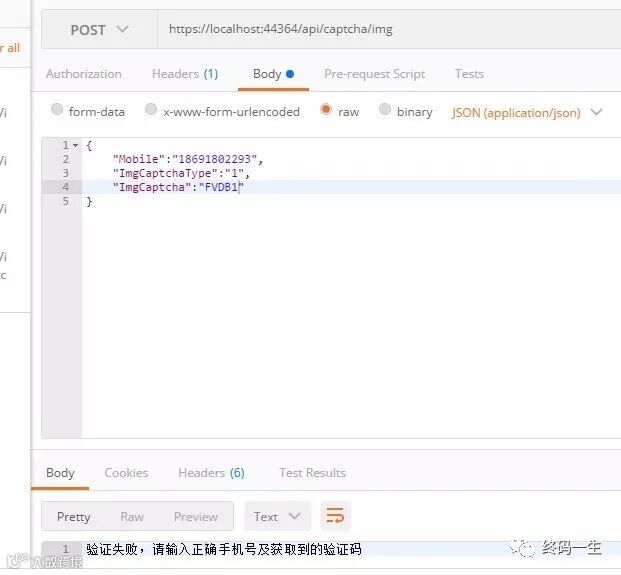Image resolution: width=621 pixels, height=575 pixels.
Task: Open the POST method dropdown
Action: coord(99,30)
